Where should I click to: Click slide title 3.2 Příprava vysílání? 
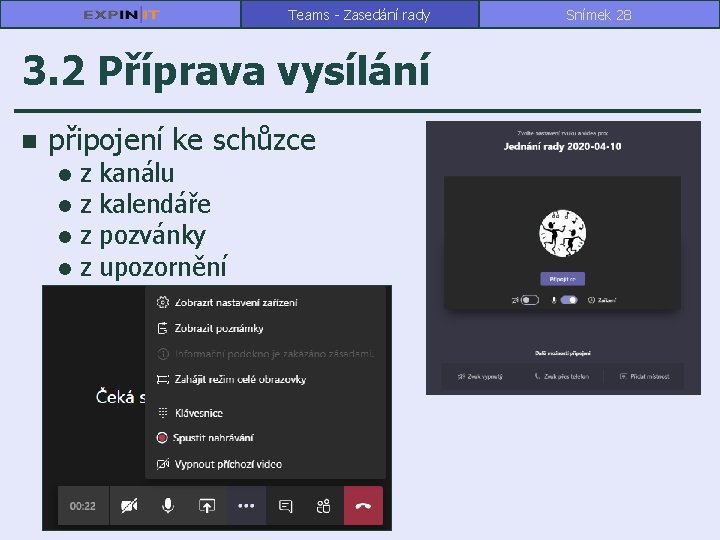[226, 70]
